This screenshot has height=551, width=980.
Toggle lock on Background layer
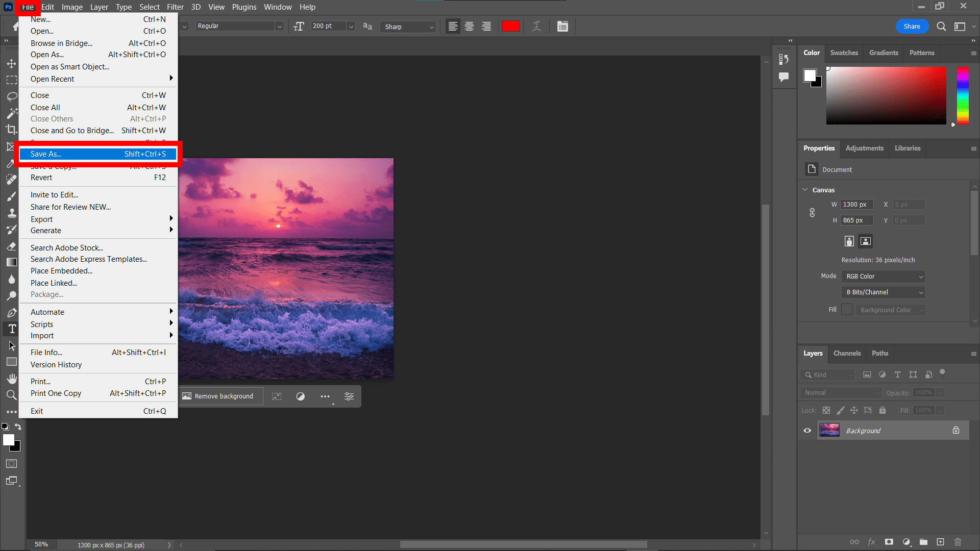tap(957, 431)
